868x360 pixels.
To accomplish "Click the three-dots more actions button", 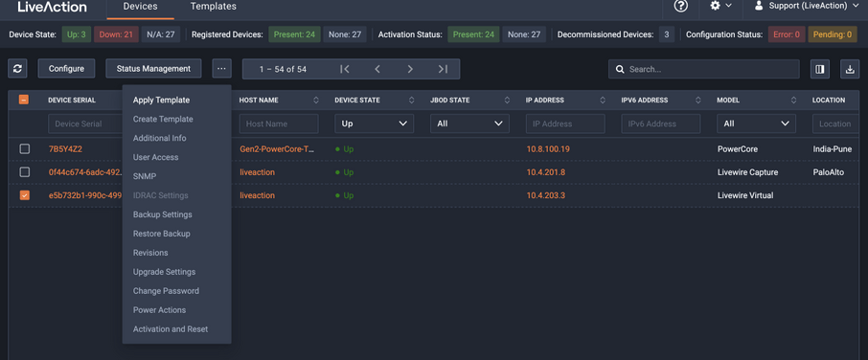I will pos(221,69).
